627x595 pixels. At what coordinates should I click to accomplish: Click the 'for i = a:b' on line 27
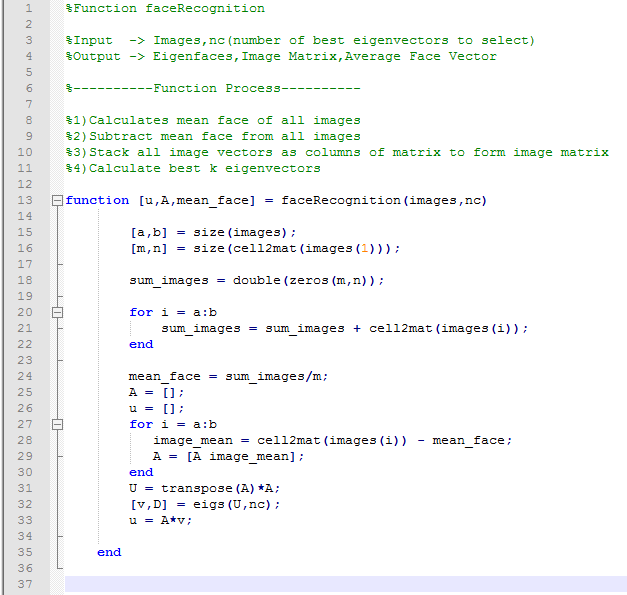(173, 424)
